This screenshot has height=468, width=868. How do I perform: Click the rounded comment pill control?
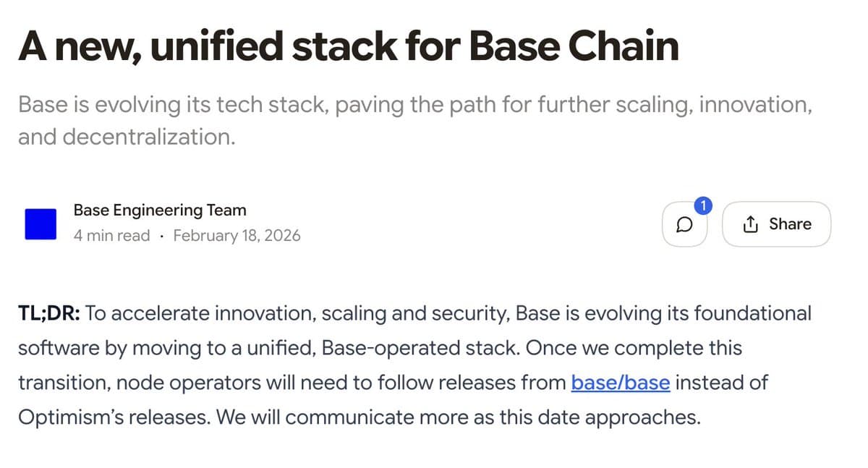point(686,224)
